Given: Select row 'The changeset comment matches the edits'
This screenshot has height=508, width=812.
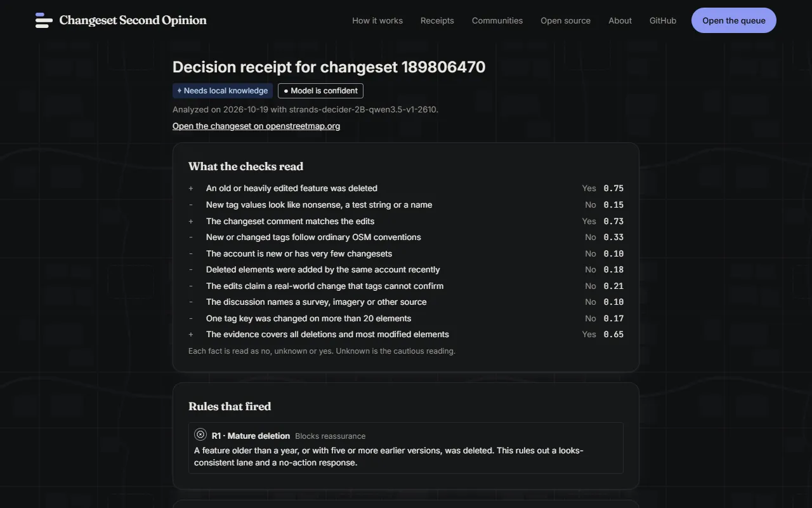Looking at the screenshot, I should (406, 221).
